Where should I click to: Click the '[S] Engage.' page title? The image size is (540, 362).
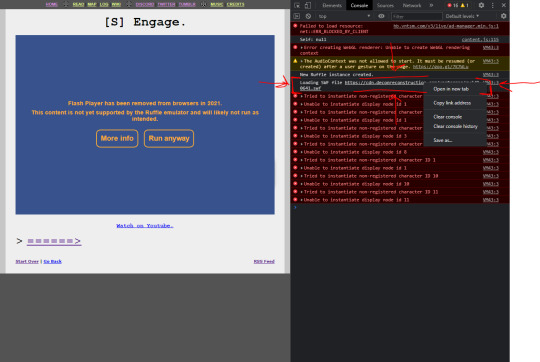tap(145, 22)
